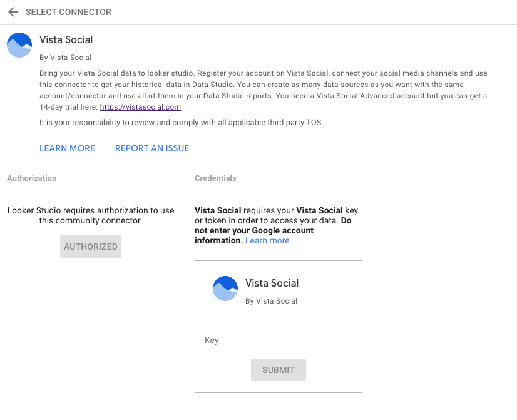The width and height of the screenshot is (517, 420).
Task: Click the AUTHORIZED button
Action: (91, 247)
